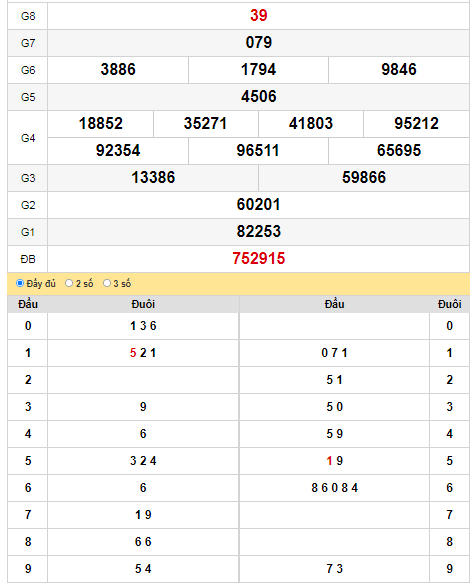Viewport: 474px width, 584px height.
Task: Click the G7 result 079
Action: point(258,42)
